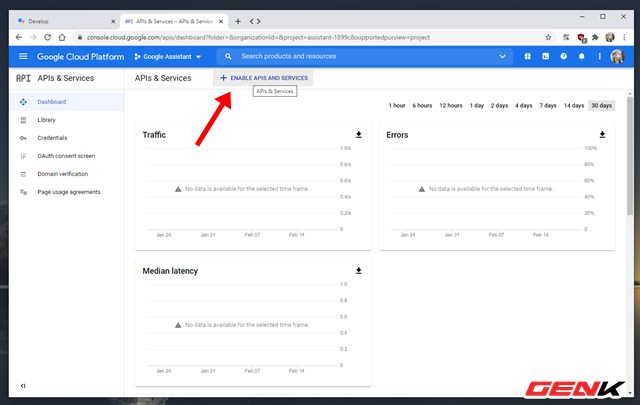This screenshot has height=405, width=640.
Task: Close the APIs & Services browser tab
Action: (221, 21)
